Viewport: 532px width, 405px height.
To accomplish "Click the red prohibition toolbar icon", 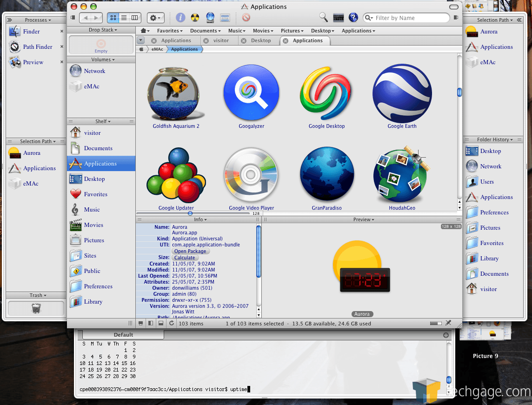I will (246, 17).
